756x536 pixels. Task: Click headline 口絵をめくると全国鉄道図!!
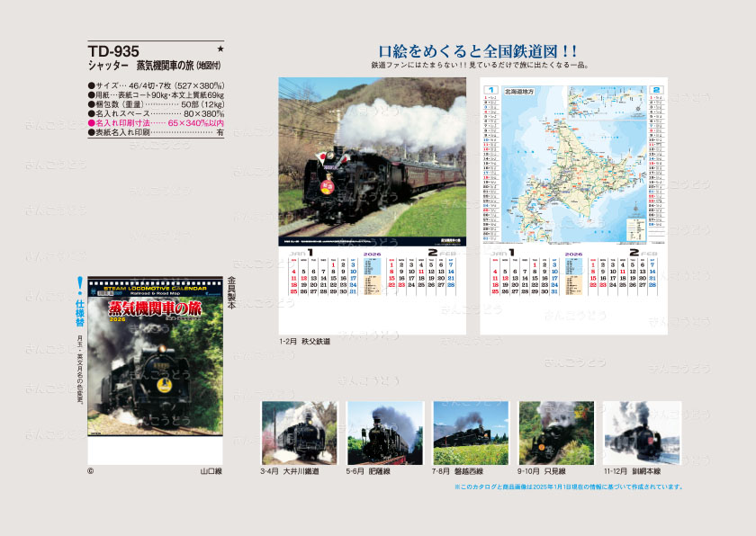tap(477, 51)
